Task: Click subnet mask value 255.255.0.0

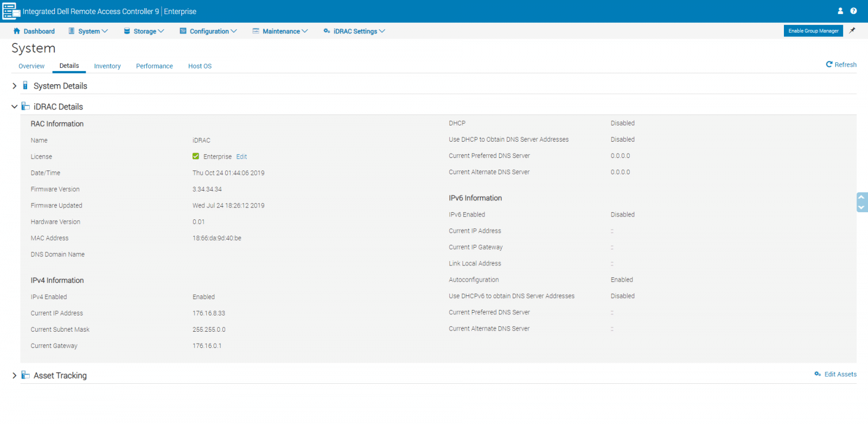Action: 209,330
